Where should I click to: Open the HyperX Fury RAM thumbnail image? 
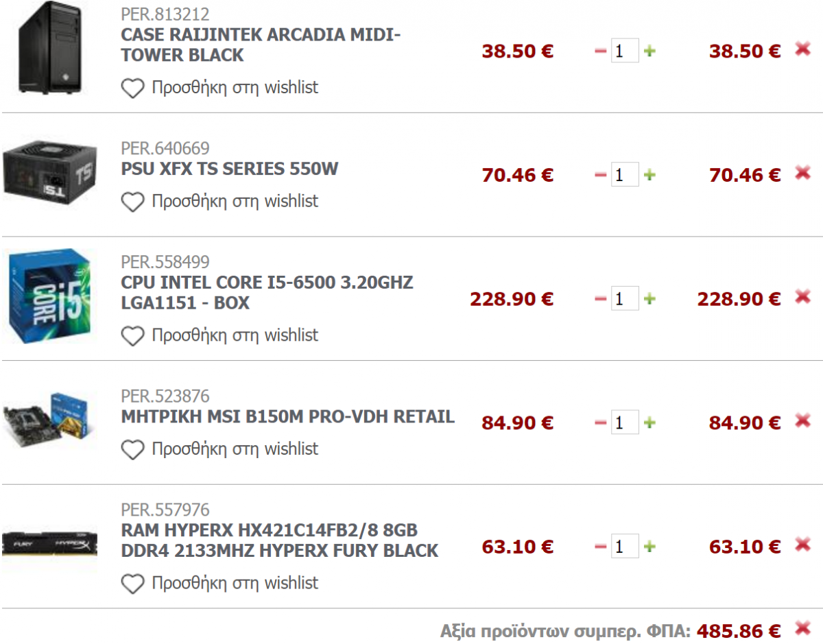tap(50, 547)
